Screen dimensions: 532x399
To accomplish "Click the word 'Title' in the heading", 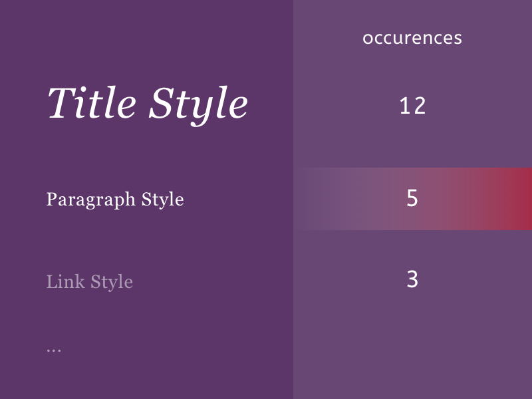I will pyautogui.click(x=92, y=102).
